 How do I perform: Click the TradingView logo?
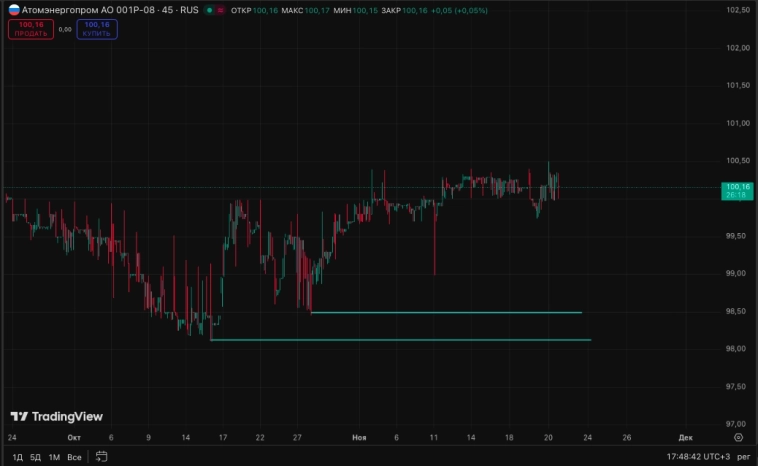[56, 416]
